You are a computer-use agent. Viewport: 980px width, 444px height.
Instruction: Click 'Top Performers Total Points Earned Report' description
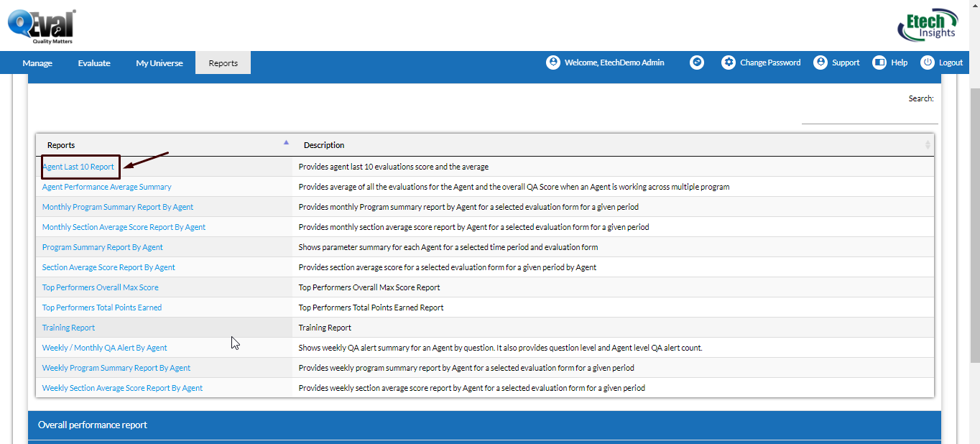[371, 307]
